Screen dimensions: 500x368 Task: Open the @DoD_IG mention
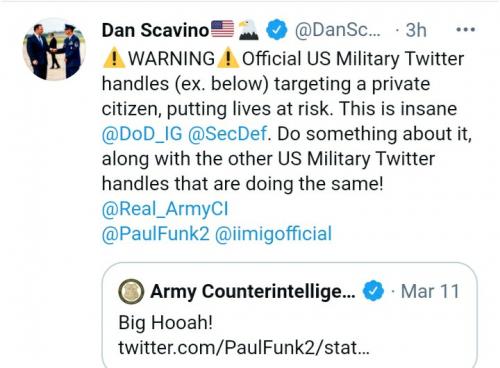(x=142, y=134)
